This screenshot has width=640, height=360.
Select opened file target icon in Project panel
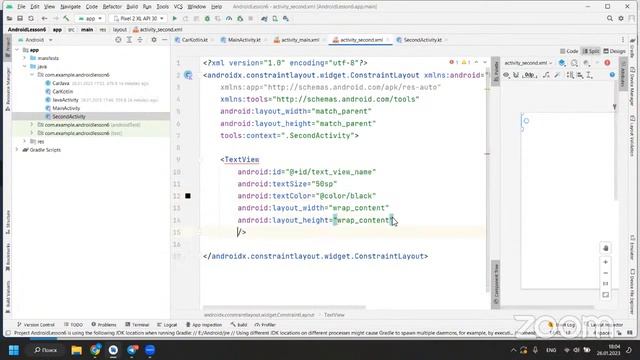118,40
